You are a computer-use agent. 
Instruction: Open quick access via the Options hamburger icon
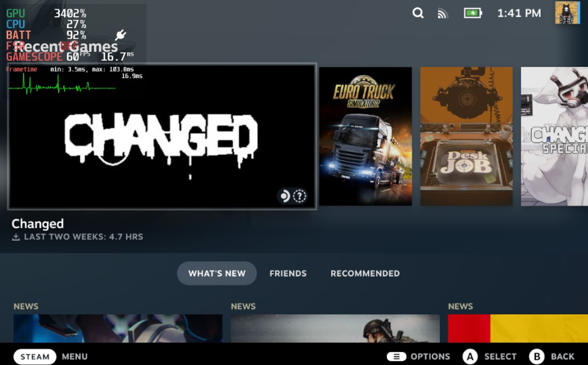pyautogui.click(x=396, y=356)
